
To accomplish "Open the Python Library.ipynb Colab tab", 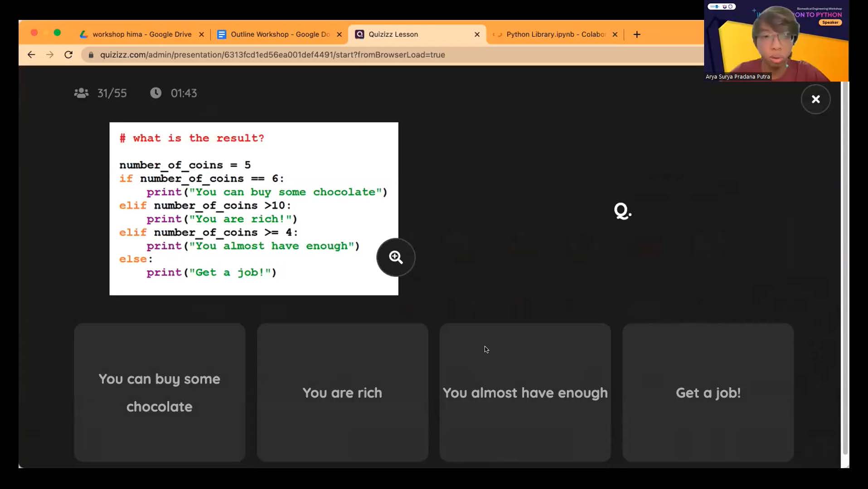I will (x=555, y=34).
